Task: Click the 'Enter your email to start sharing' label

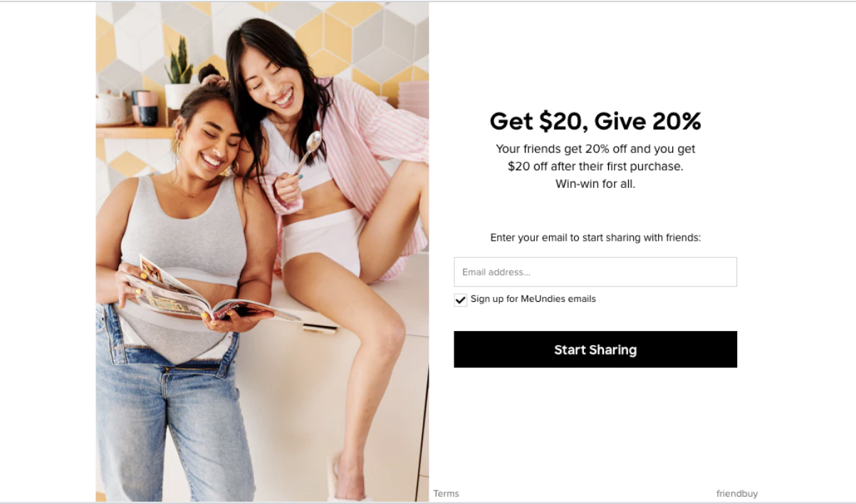Action: tap(595, 238)
